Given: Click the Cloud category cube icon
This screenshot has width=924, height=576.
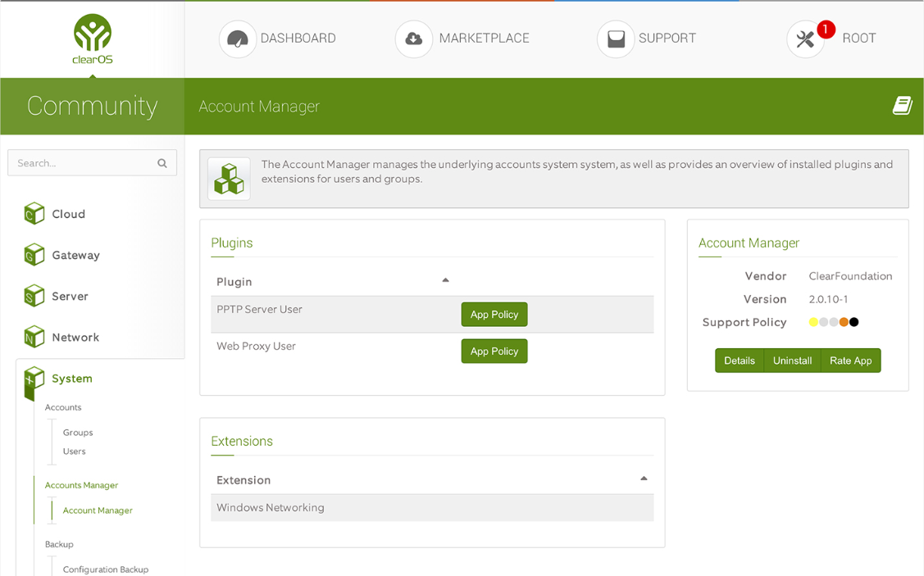Looking at the screenshot, I should click(34, 214).
